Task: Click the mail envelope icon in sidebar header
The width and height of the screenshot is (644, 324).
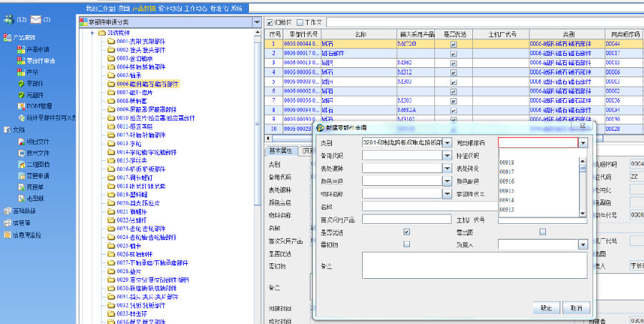Action: [x=35, y=19]
